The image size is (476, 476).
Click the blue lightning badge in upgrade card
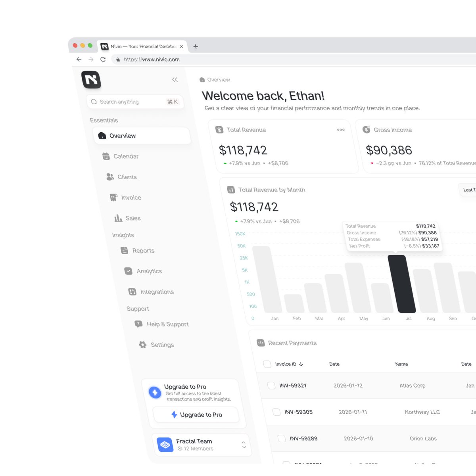click(x=155, y=393)
